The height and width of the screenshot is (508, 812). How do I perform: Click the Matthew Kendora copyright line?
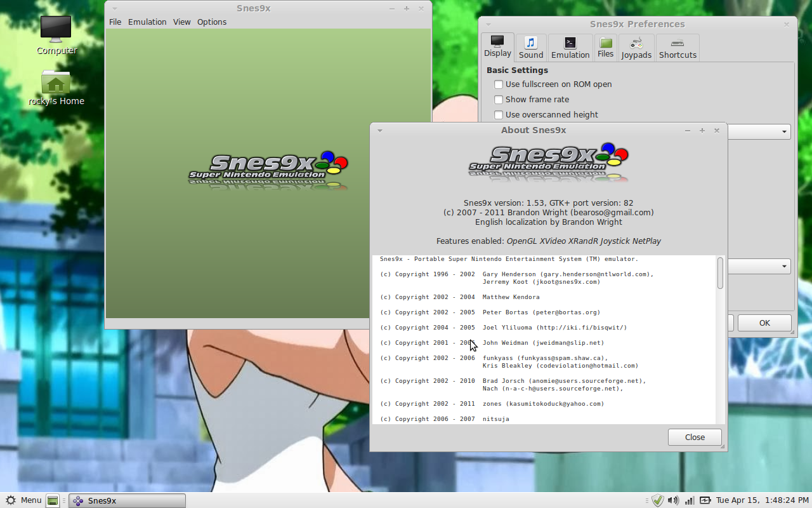pos(460,297)
